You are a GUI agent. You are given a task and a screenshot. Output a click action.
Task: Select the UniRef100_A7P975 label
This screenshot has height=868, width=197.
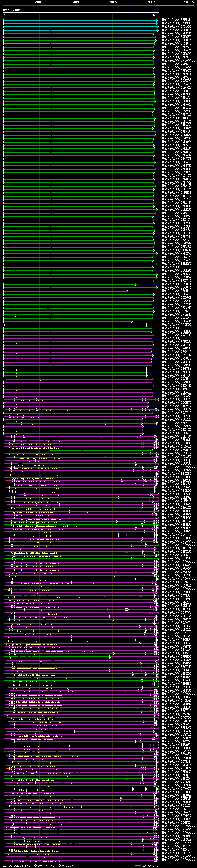pos(177,71)
